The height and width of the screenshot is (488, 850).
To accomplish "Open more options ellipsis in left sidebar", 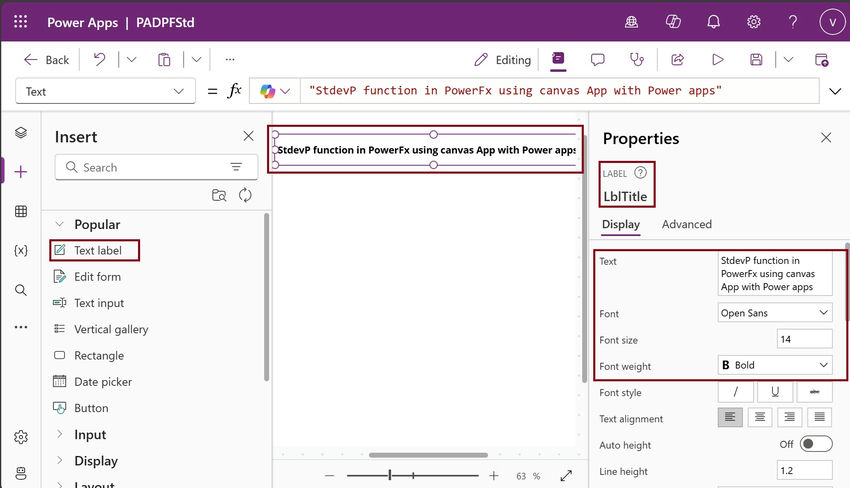I will click(21, 328).
